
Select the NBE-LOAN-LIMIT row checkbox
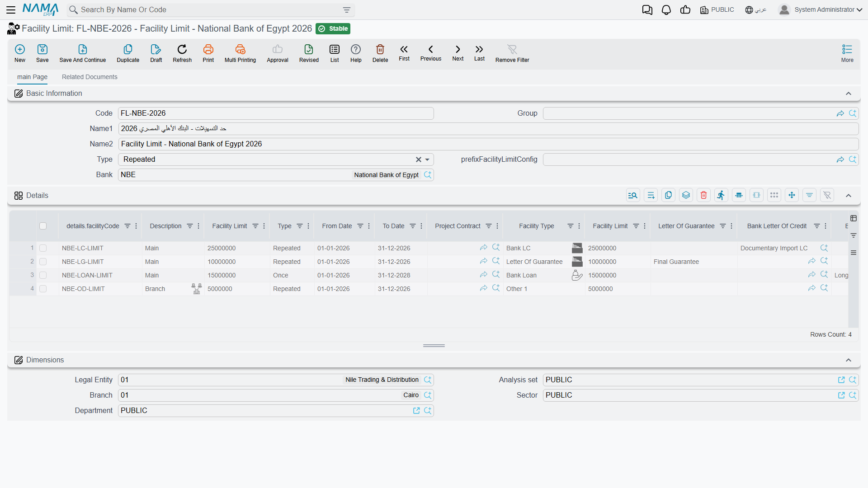click(43, 275)
